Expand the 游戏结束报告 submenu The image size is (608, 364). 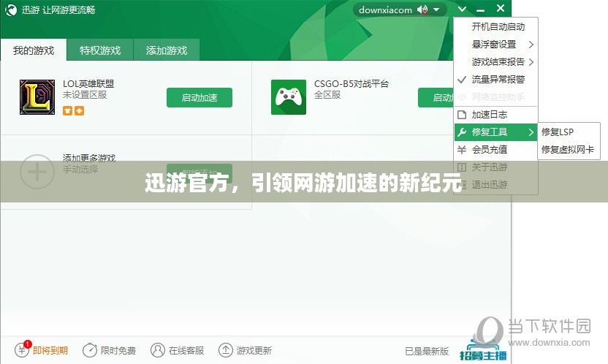(x=495, y=61)
